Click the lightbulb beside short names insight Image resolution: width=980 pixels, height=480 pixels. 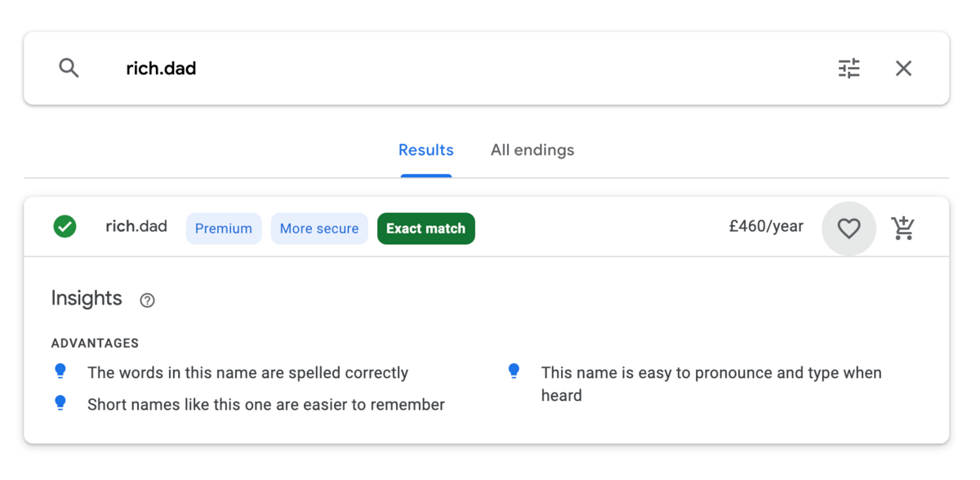(x=60, y=403)
